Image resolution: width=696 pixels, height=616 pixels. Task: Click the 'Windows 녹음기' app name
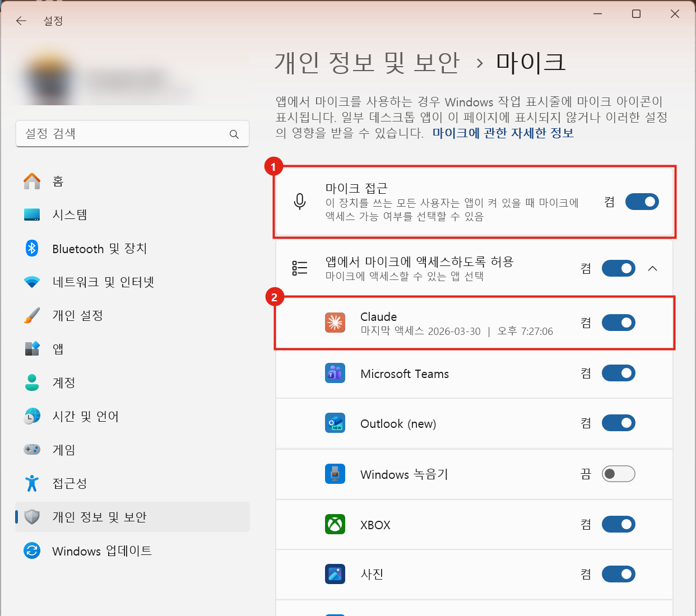coord(404,474)
